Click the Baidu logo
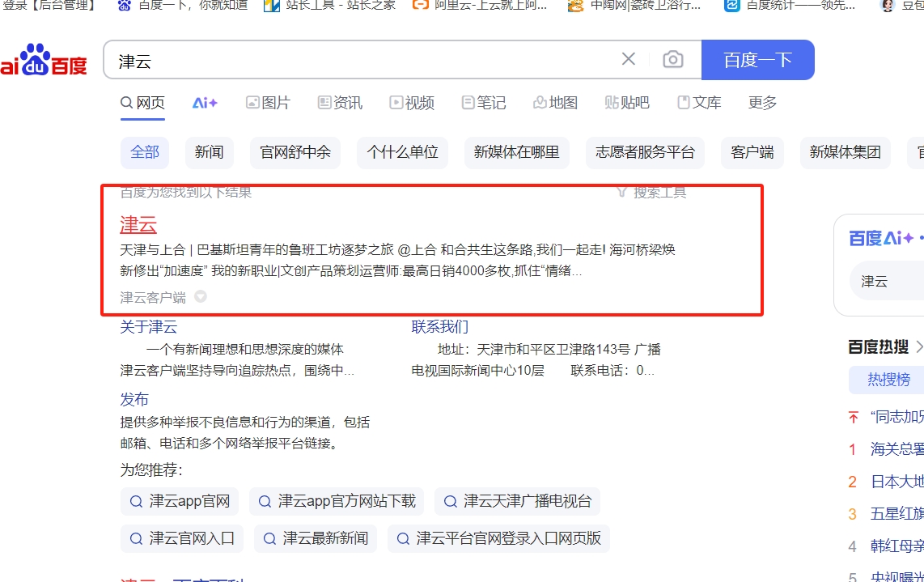The width and height of the screenshot is (924, 582). (43, 61)
